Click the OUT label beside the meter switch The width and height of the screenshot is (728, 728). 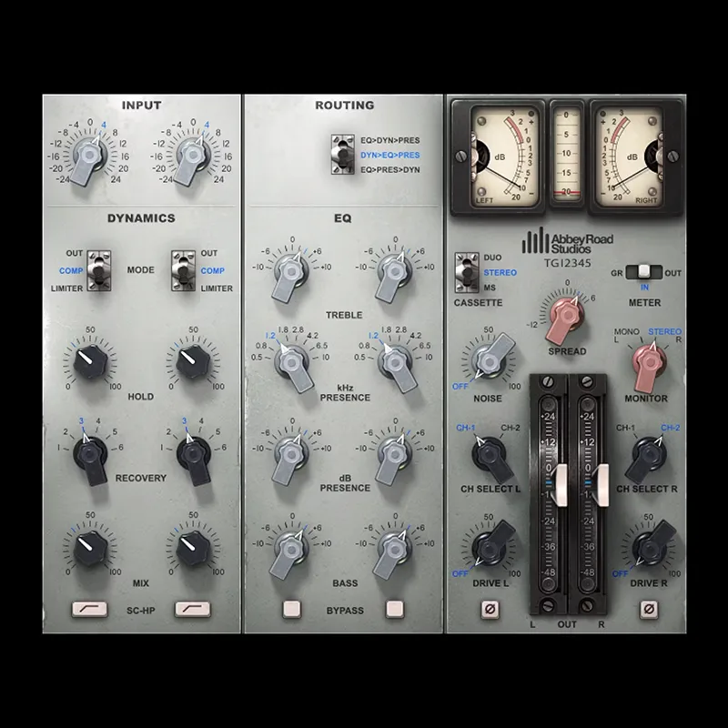[x=672, y=273]
